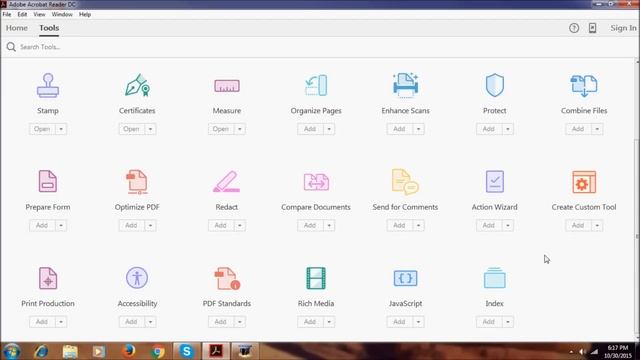Click Add button under Compare Documents
Screen dimensions: 640x360
click(x=310, y=225)
